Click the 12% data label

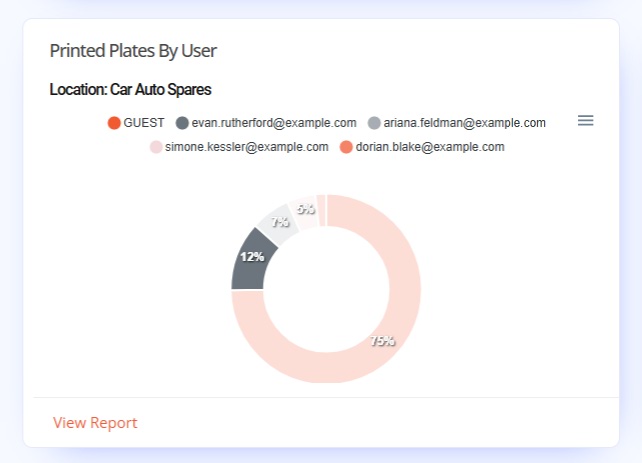click(x=252, y=257)
